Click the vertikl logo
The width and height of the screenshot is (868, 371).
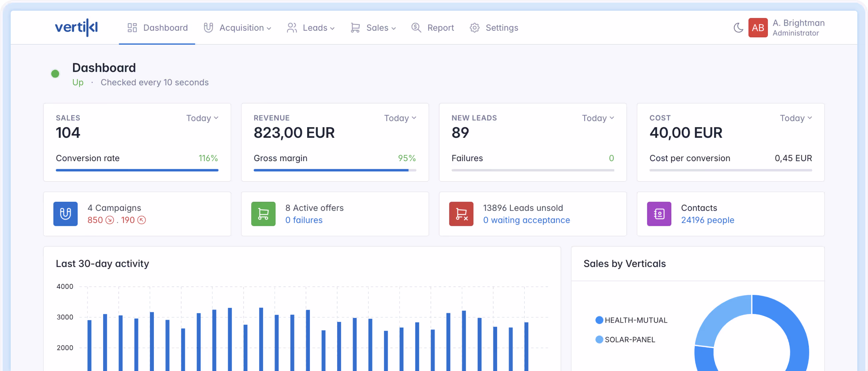click(76, 27)
